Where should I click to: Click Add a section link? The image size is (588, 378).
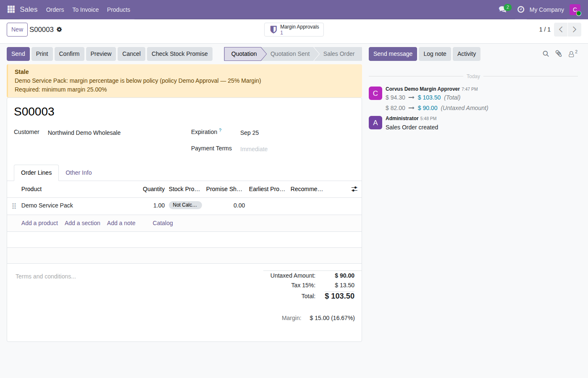coord(82,223)
